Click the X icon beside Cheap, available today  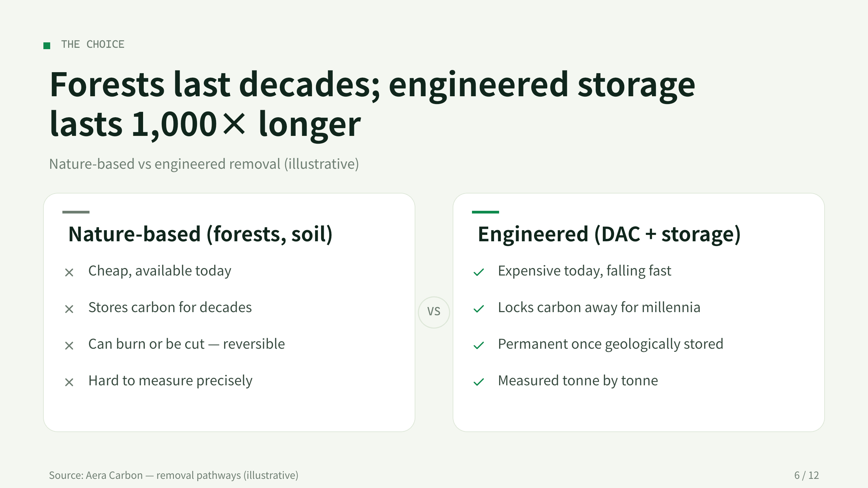[69, 272]
